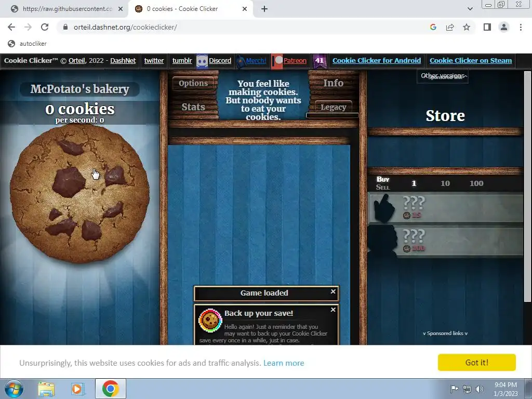Viewport: 532px width, 399px height.
Task: Open the tab search dropdown
Action: coord(470,9)
